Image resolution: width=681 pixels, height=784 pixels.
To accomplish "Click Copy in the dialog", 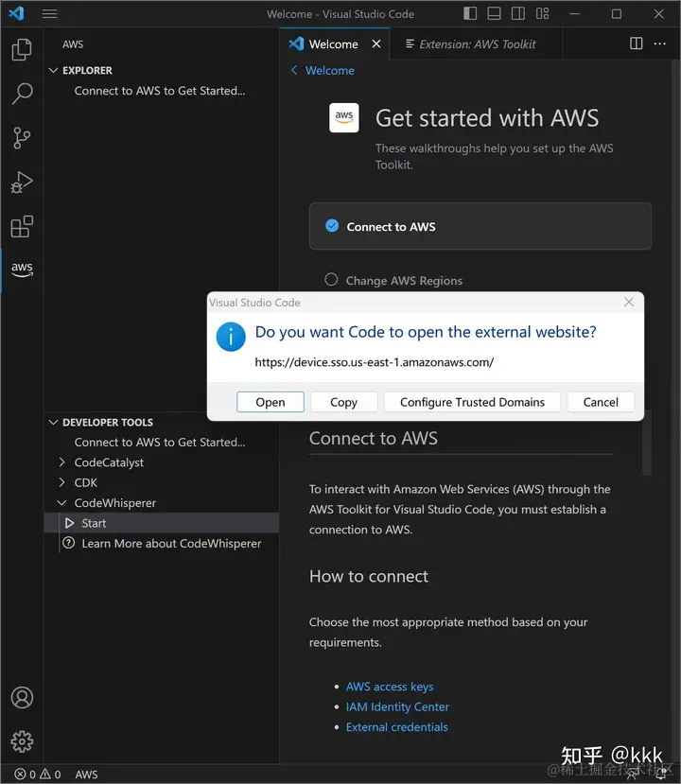I will [343, 402].
